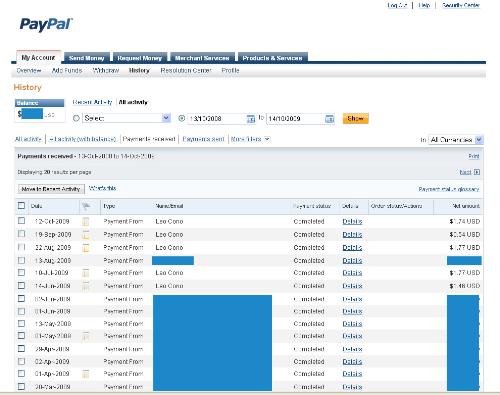This screenshot has width=500, height=395.
Task: Filter by Payments sent
Action: (x=203, y=139)
